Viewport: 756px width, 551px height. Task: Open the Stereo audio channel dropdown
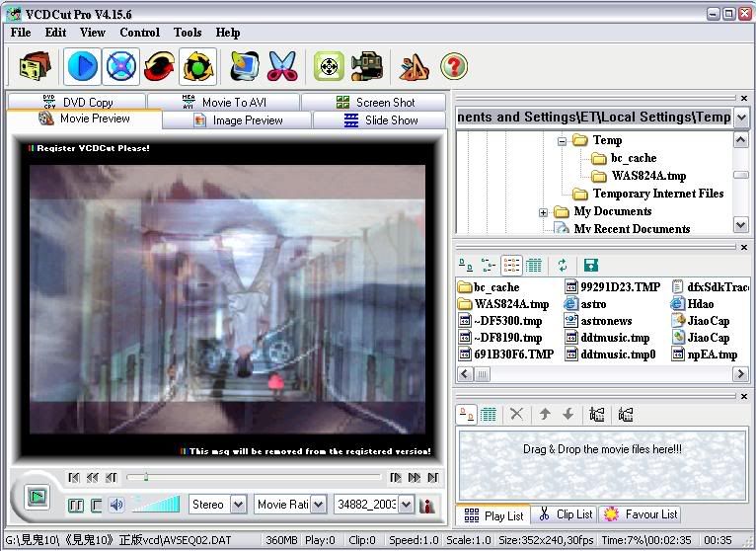click(x=239, y=505)
